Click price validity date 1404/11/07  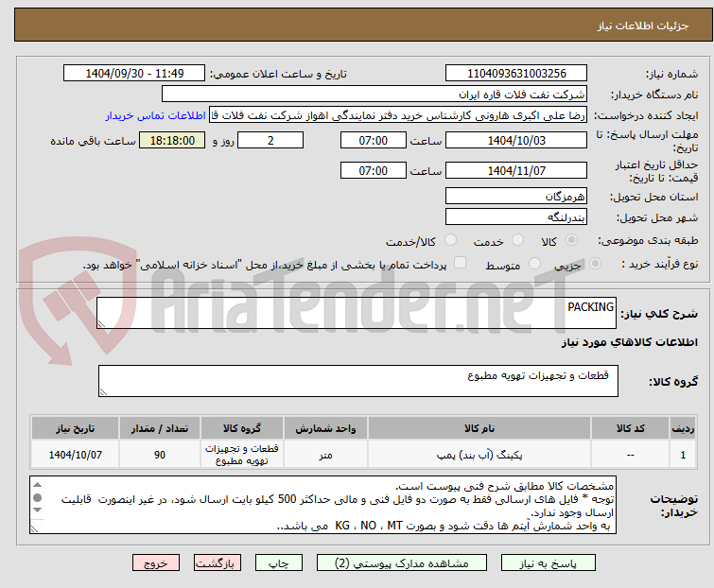pyautogui.click(x=516, y=170)
